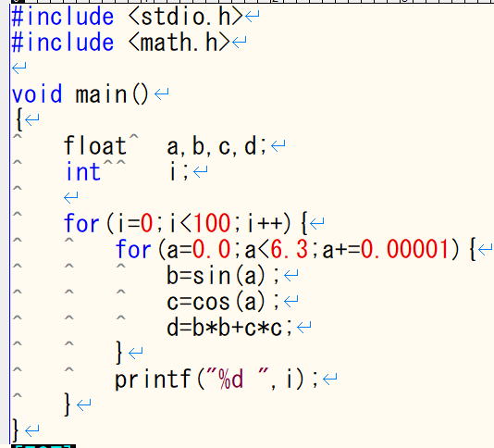
Task: Click the outer 'for' keyword with i<100
Action: click(x=81, y=223)
